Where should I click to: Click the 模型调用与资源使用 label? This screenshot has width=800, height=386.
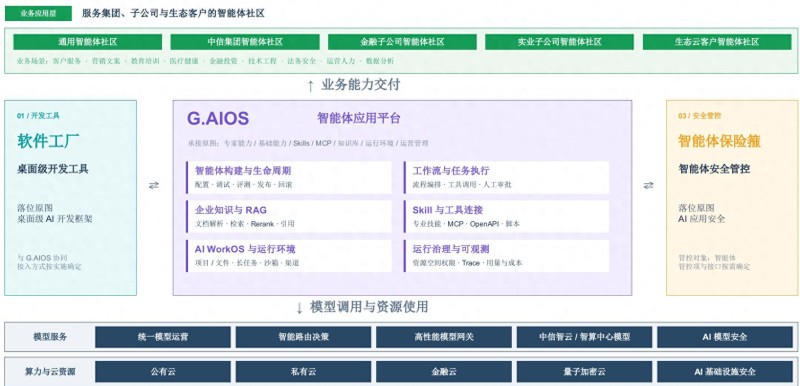pos(369,307)
